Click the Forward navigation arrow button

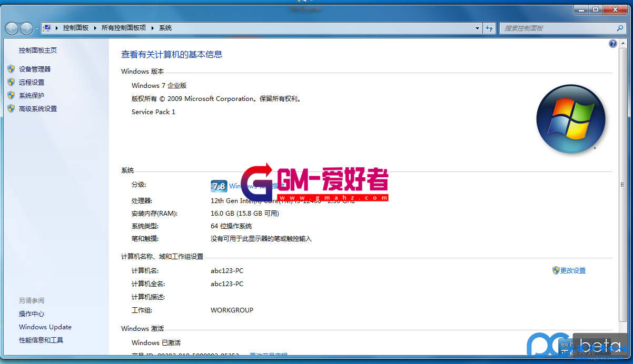click(x=26, y=28)
